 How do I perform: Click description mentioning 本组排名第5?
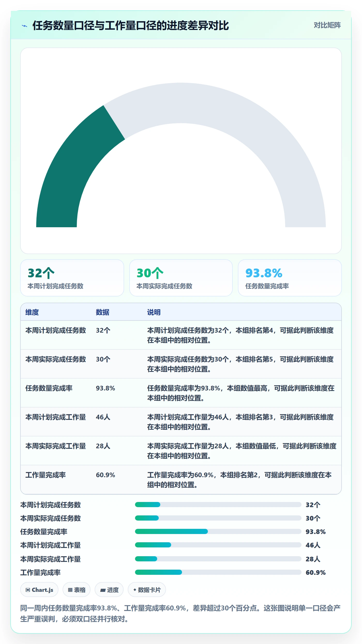coord(240,364)
